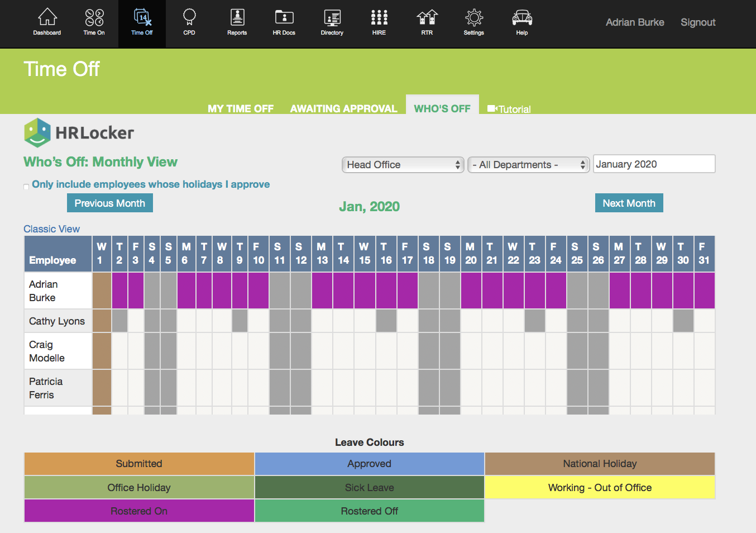Expand the Head Office location dropdown

(403, 165)
